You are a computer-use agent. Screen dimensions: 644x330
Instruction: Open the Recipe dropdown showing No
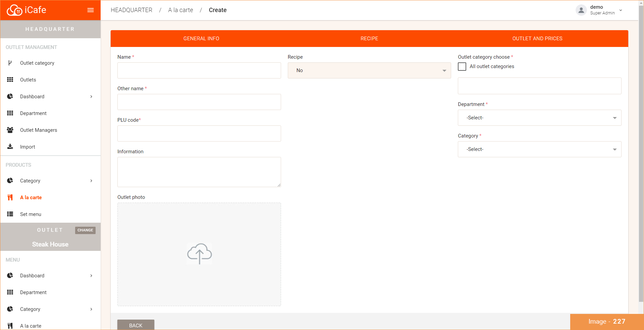pyautogui.click(x=369, y=70)
